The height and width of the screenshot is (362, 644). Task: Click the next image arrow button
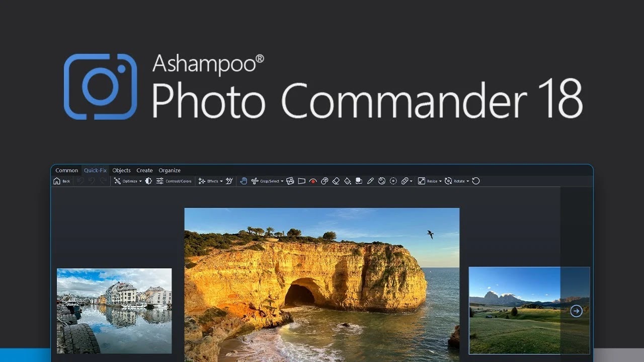pyautogui.click(x=576, y=311)
